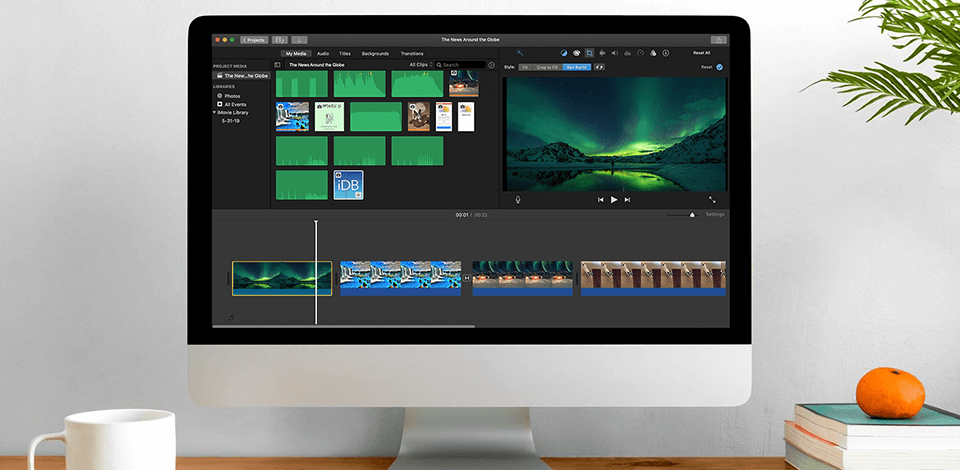
Task: Select the aurora clip in the timeline
Action: click(282, 278)
